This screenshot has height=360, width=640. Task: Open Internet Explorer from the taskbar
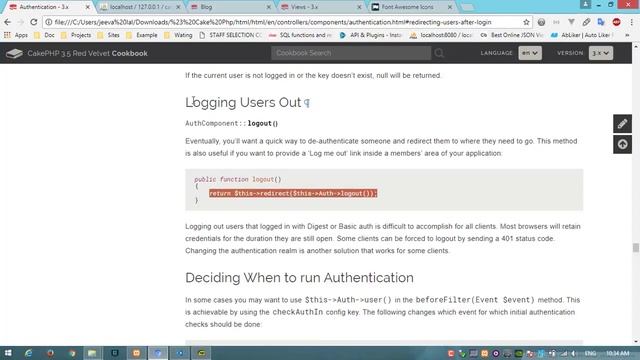pyautogui.click(x=29, y=353)
